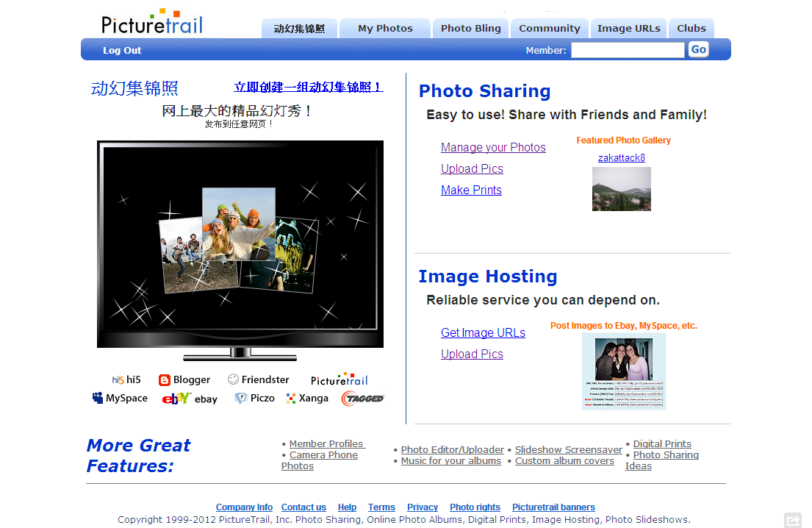Click Upload Pics under Image Hosting
This screenshot has width=812, height=528.
click(x=472, y=354)
